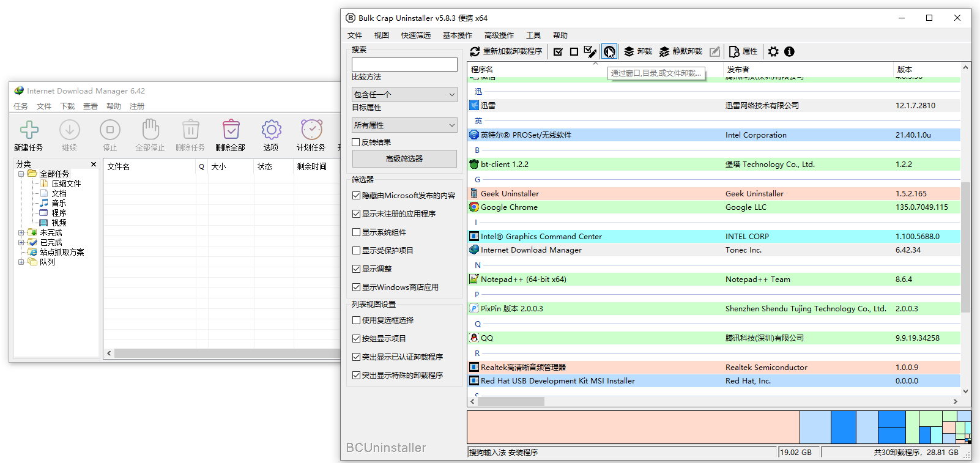
Task: Click the large peach treemap block
Action: coord(633,427)
